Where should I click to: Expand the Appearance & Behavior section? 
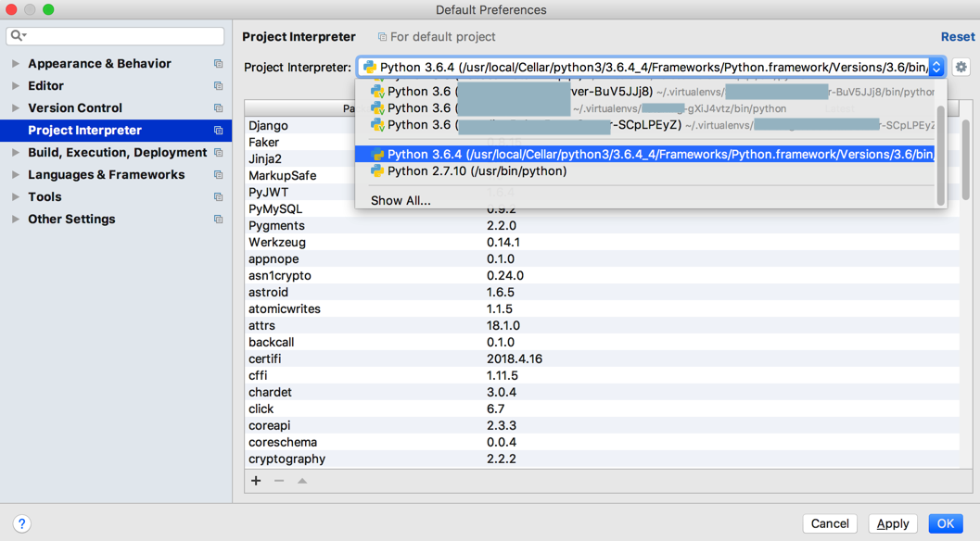coord(15,64)
